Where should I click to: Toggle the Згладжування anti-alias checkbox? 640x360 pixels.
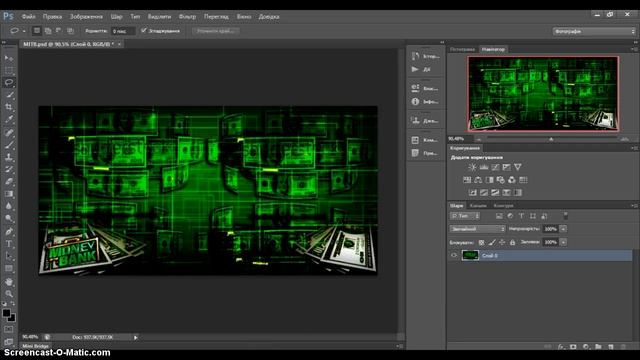click(144, 30)
